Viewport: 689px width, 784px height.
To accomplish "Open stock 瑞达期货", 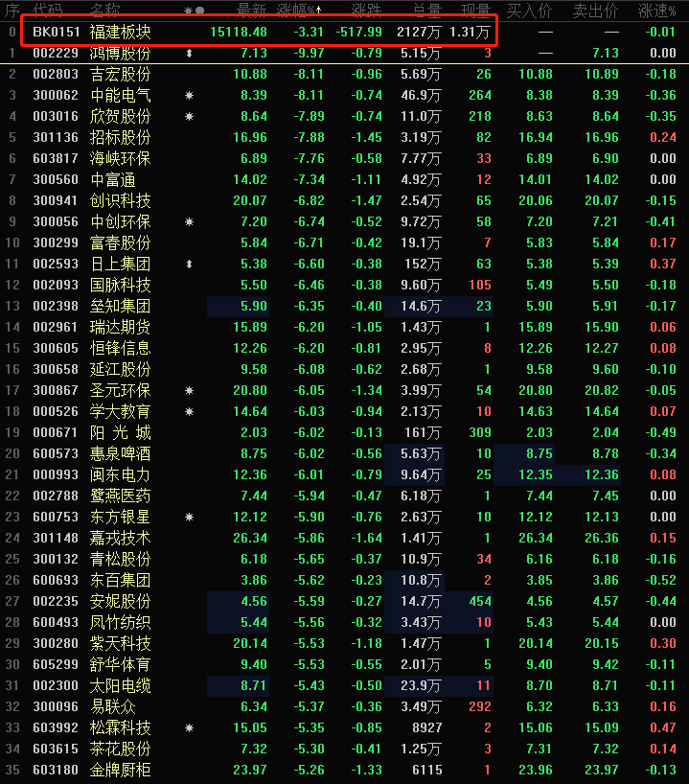I will click(x=120, y=327).
